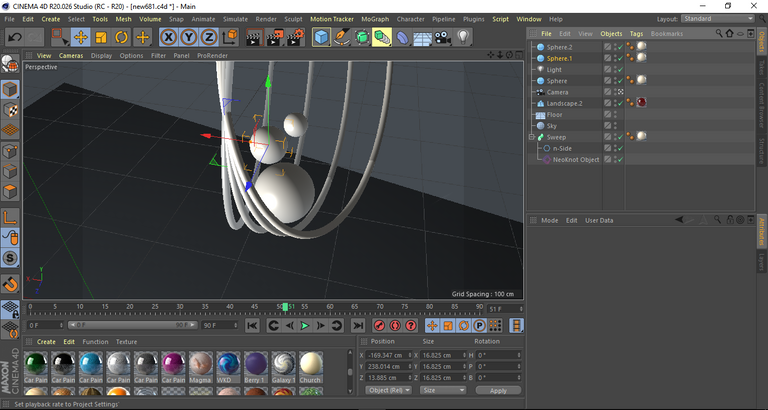Click the timeline range slider bar
768x410 pixels.
[132, 325]
